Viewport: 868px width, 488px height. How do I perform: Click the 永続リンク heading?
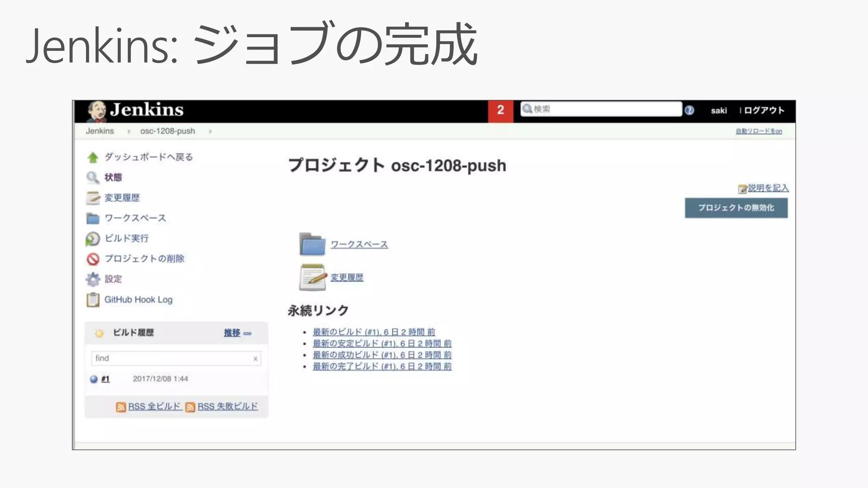point(318,311)
